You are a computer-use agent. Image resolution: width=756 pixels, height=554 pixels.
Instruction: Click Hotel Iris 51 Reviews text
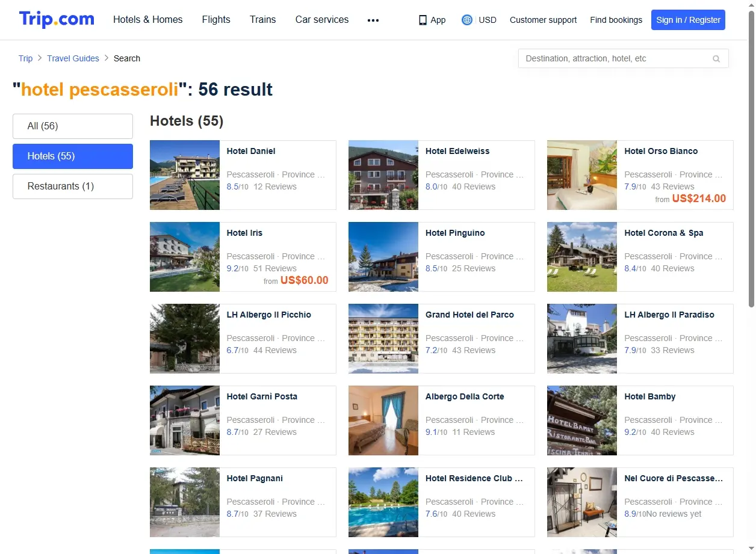[x=275, y=268]
